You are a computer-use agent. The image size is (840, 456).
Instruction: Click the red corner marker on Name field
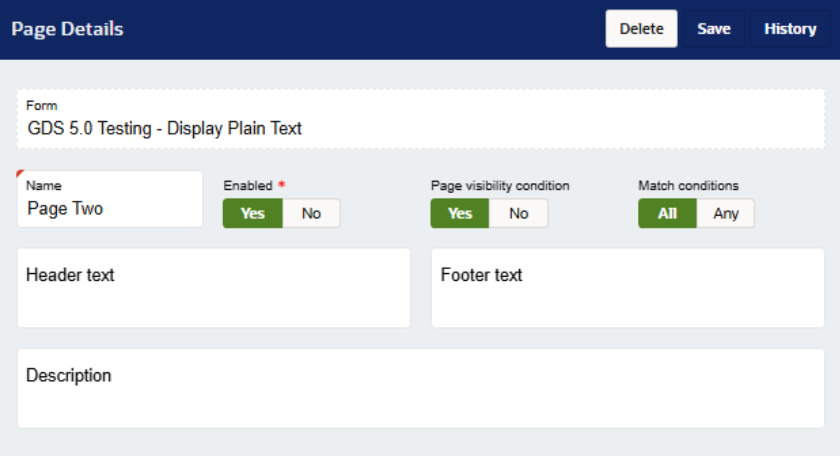[x=21, y=175]
